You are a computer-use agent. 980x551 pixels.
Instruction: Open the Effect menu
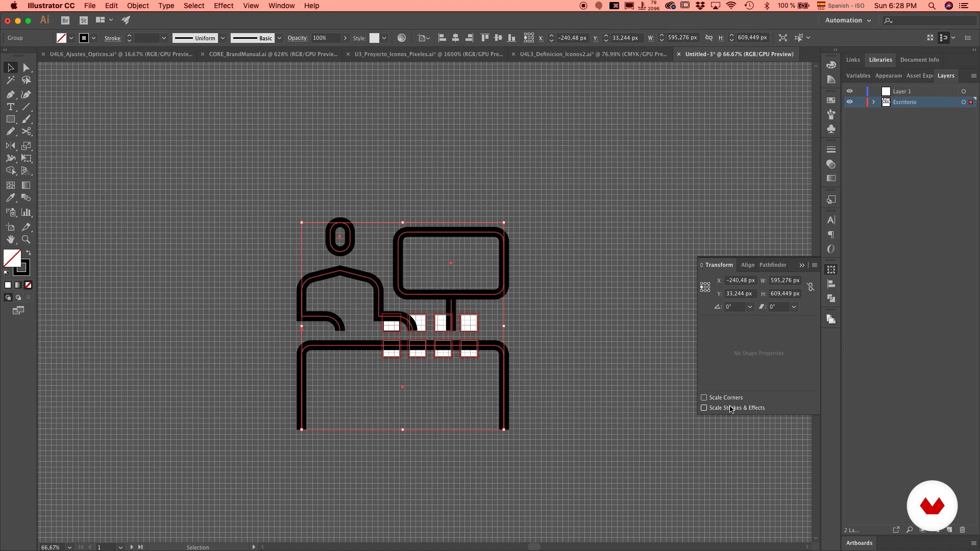coord(224,6)
